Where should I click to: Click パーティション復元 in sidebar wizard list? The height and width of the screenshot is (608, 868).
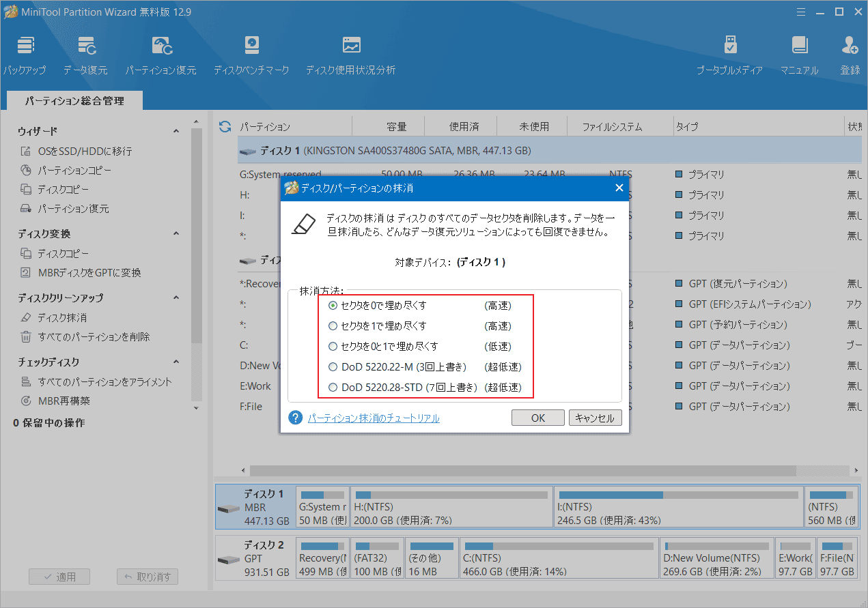pos(73,209)
